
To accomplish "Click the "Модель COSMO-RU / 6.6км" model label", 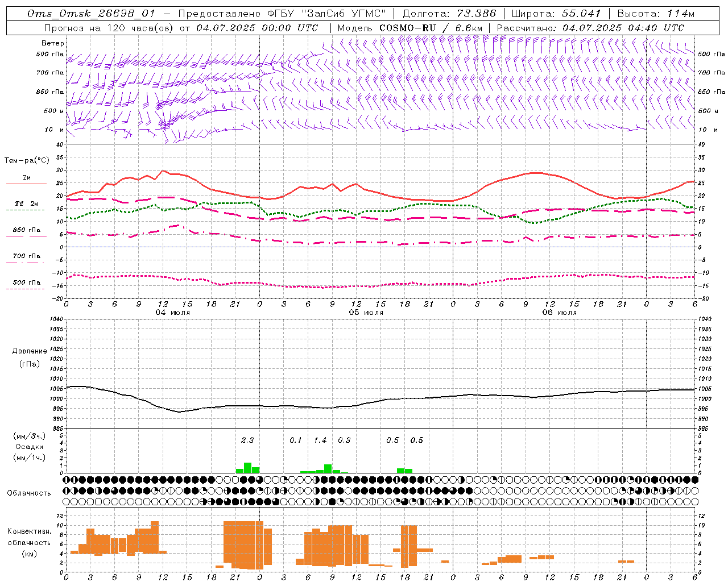I will [x=410, y=28].
